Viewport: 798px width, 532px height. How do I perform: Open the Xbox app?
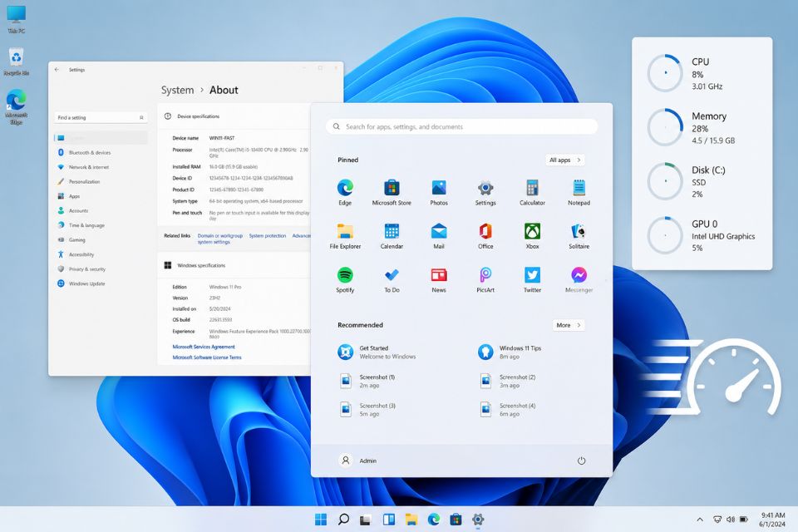tap(532, 236)
